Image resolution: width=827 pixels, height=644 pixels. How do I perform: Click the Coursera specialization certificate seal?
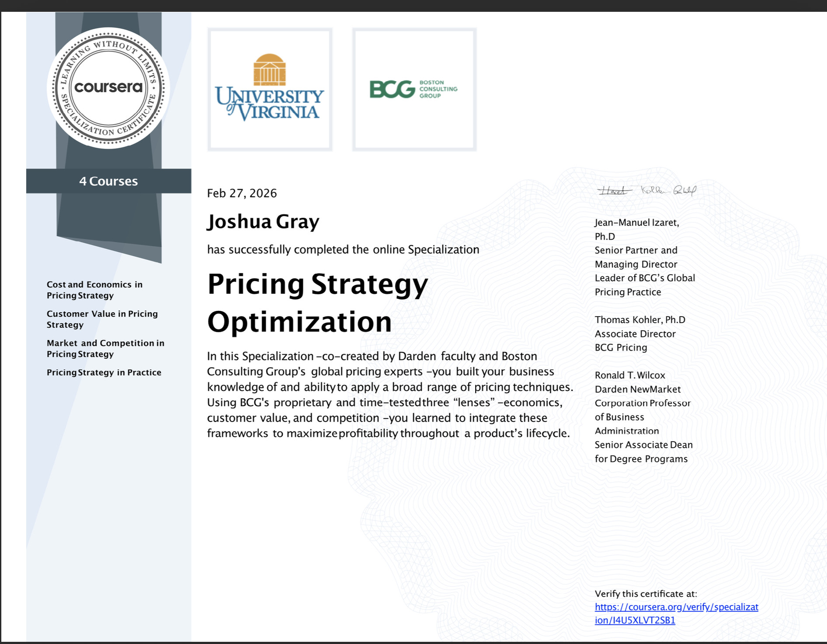[108, 88]
